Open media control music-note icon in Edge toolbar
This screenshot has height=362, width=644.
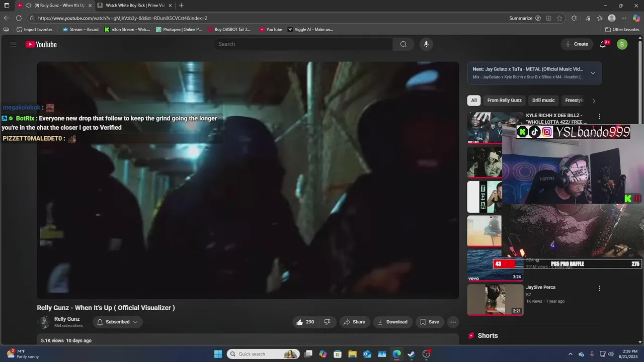click(588, 18)
